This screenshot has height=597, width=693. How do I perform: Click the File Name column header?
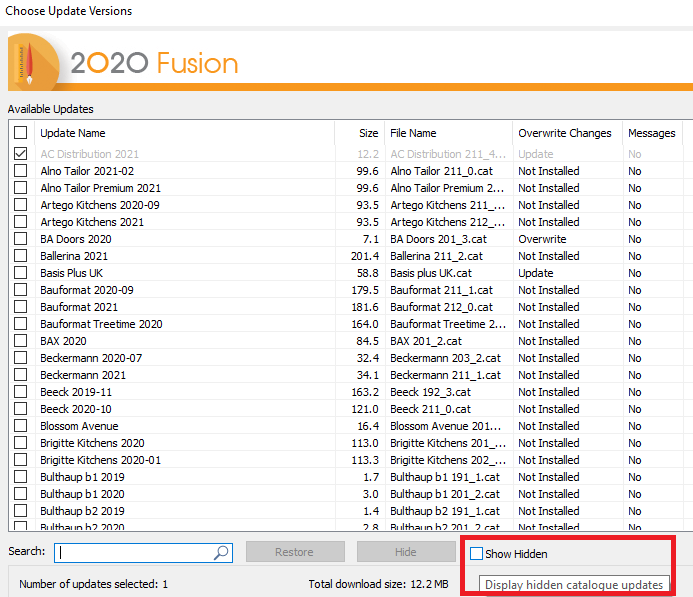tap(413, 133)
